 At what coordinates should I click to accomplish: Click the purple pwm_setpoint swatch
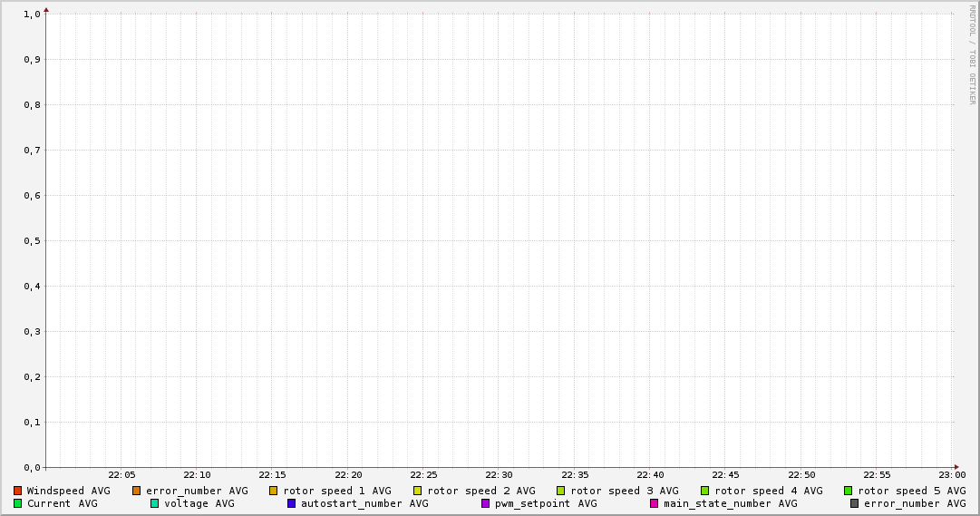(x=485, y=503)
